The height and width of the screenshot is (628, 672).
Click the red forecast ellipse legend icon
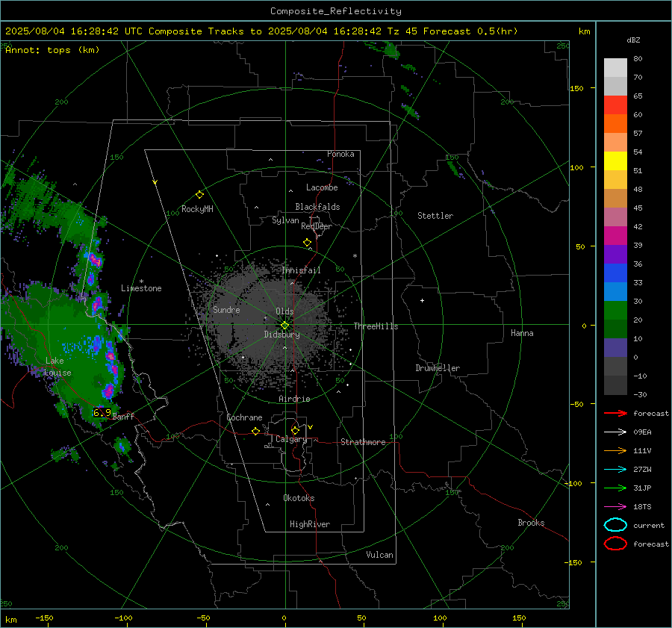tap(616, 544)
